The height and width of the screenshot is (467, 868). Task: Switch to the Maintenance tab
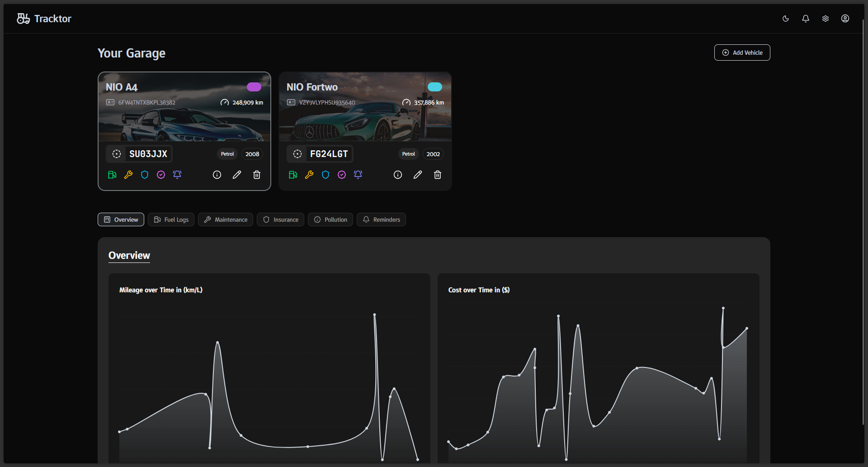(226, 219)
